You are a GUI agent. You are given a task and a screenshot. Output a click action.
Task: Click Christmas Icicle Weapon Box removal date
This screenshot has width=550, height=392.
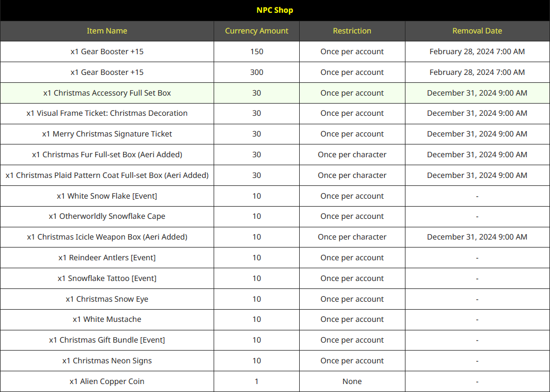pos(477,237)
